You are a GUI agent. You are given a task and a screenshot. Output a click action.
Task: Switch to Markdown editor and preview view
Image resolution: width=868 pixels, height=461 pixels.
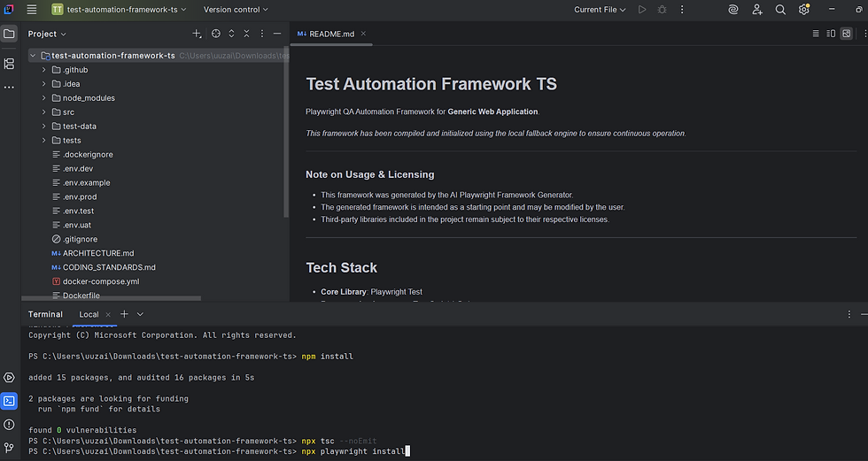click(831, 34)
